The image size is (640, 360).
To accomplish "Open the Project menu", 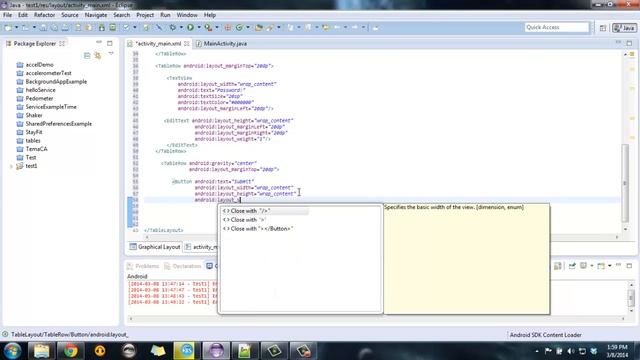I will click(x=145, y=15).
